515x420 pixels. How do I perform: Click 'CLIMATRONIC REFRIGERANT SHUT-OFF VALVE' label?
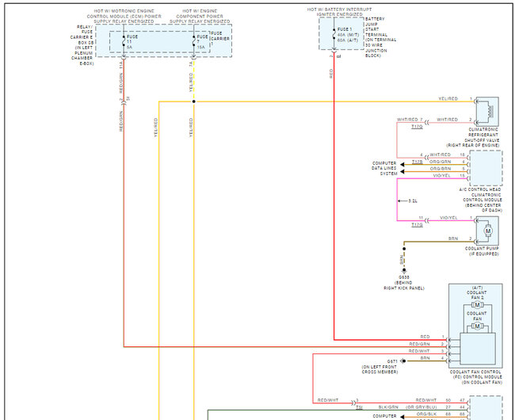click(x=473, y=137)
